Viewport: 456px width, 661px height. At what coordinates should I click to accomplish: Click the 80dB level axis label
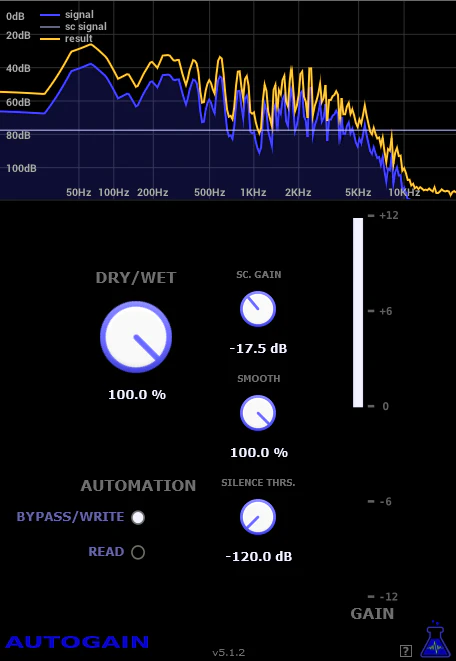pyautogui.click(x=18, y=135)
